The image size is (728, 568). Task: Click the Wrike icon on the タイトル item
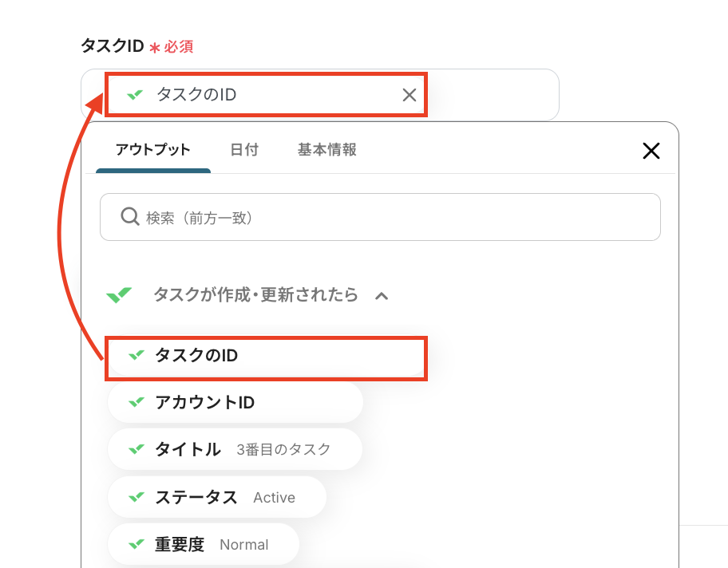(136, 449)
